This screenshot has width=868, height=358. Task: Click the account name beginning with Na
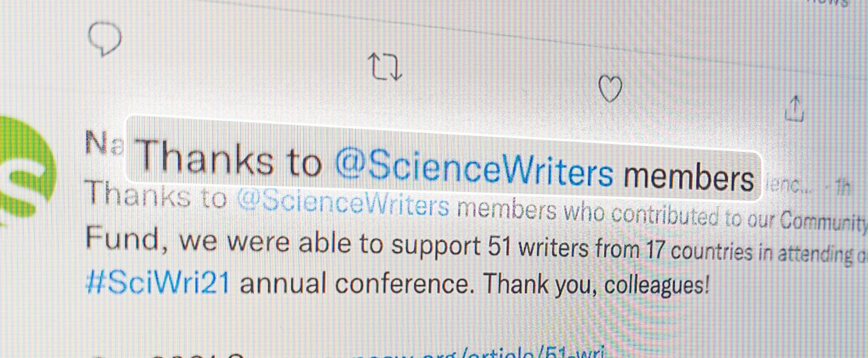click(104, 142)
